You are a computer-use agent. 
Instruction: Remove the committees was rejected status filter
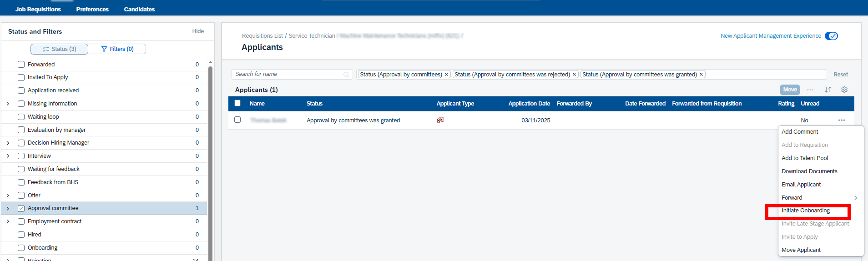(x=574, y=74)
